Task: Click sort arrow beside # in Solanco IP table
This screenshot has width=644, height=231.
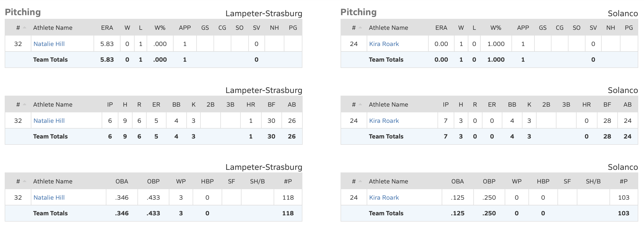Action: 360,105
